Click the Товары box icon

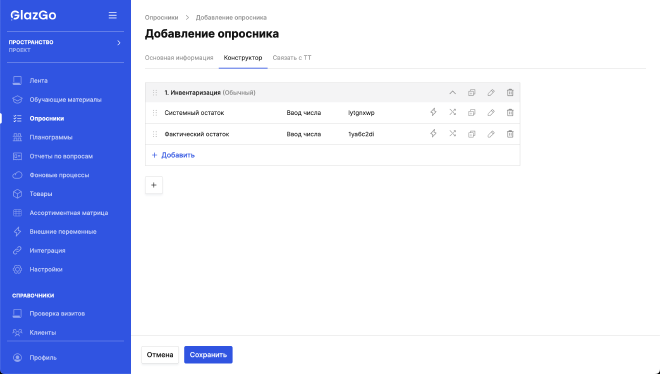coord(17,194)
